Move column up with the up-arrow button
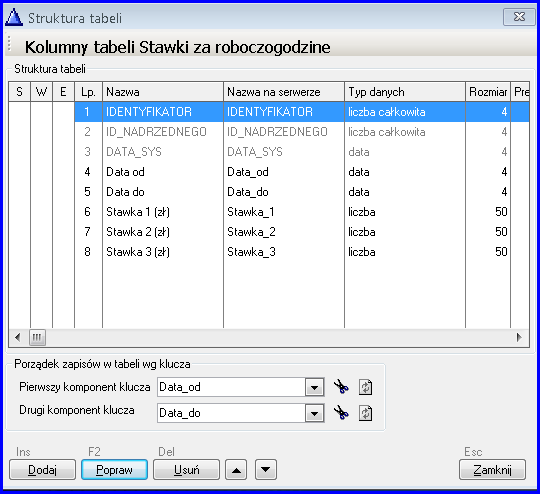The image size is (540, 494). tap(236, 470)
